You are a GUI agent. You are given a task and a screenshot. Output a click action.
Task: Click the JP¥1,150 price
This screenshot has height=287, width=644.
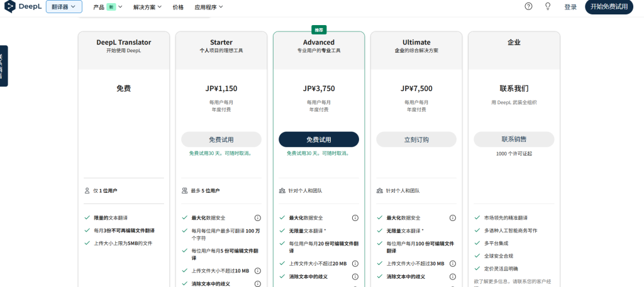221,89
